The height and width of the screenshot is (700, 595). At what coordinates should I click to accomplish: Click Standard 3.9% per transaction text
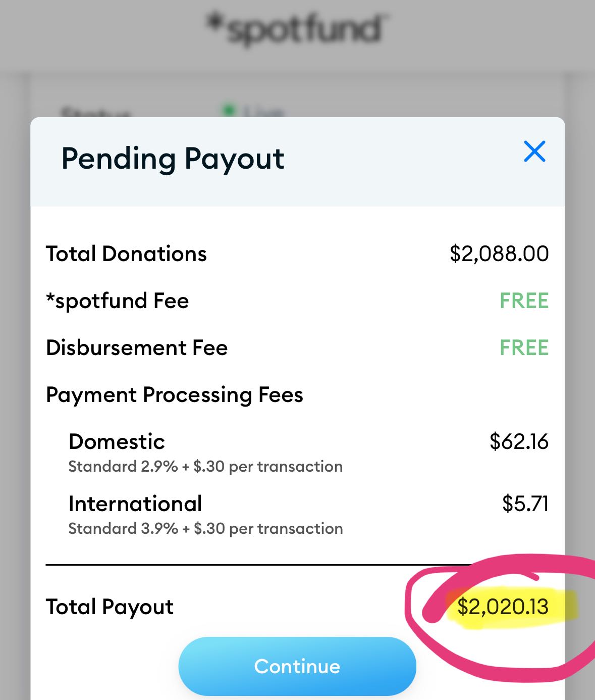(205, 529)
